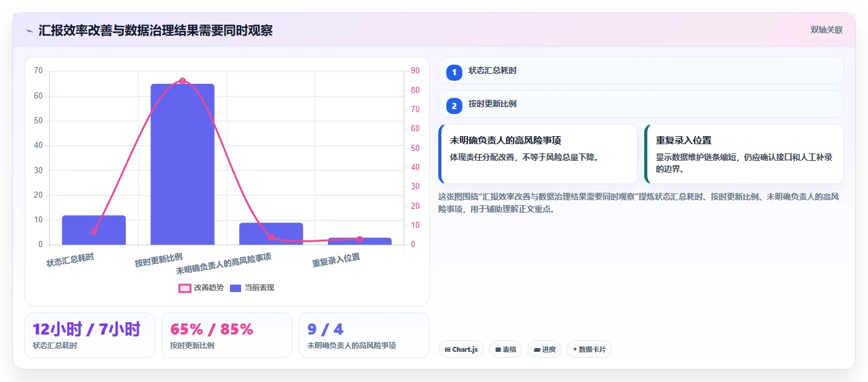Click the lightning icon beside the title
The height and width of the screenshot is (382, 868).
[x=29, y=30]
